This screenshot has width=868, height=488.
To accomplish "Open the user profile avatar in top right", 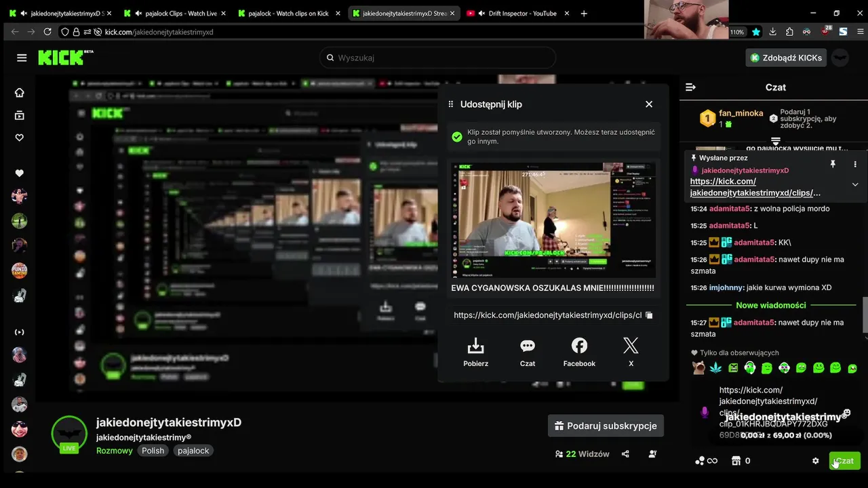I will coord(840,58).
